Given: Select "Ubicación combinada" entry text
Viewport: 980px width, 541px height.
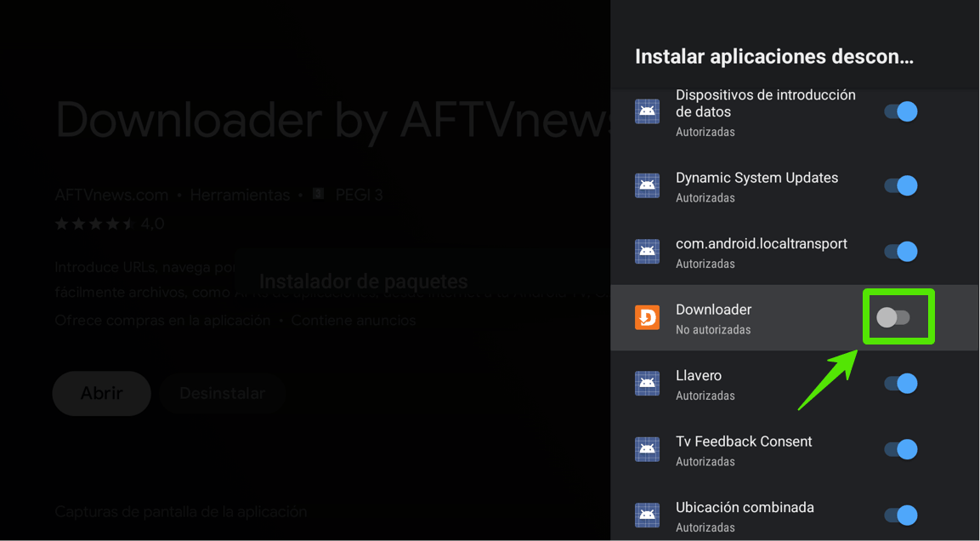Looking at the screenshot, I should (745, 507).
